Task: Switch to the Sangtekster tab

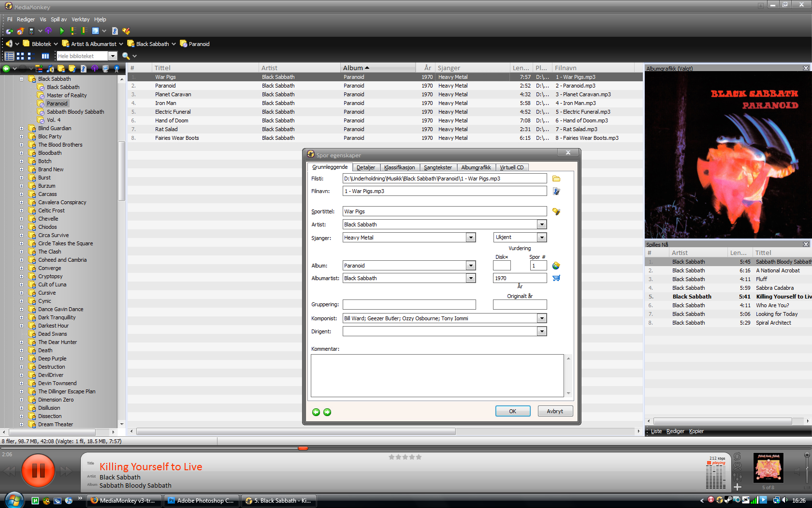Action: coord(438,167)
